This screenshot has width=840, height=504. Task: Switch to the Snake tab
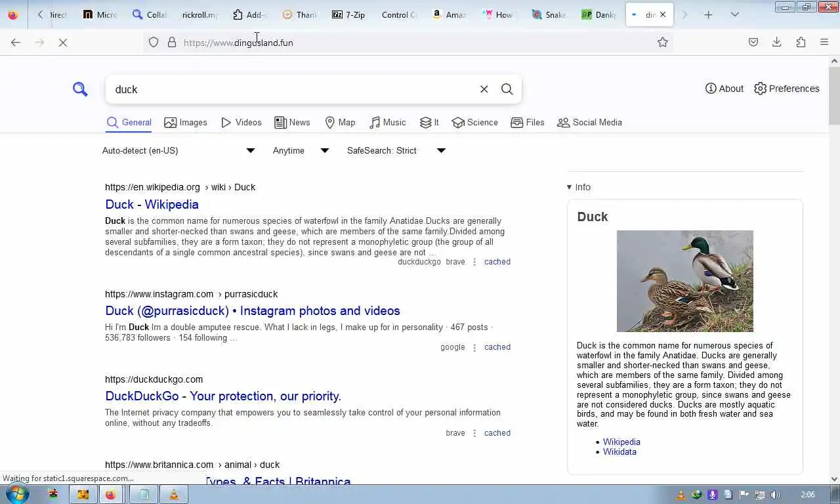tap(549, 14)
